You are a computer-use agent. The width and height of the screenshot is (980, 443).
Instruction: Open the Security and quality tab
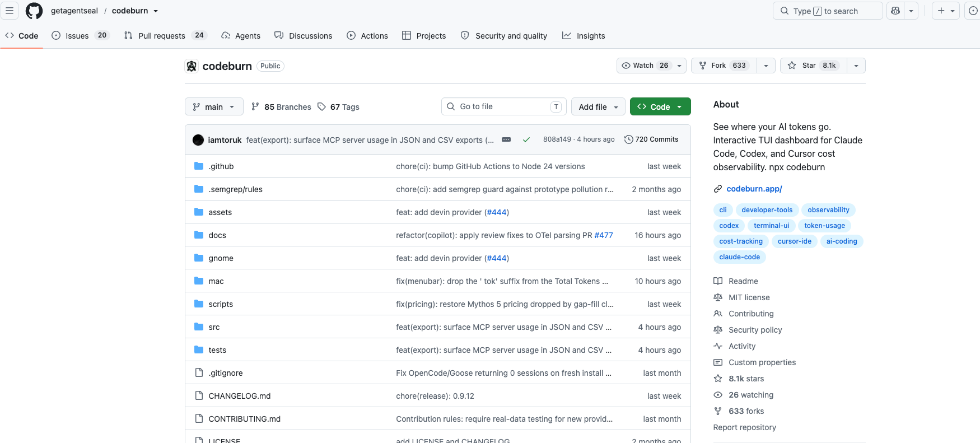point(504,35)
